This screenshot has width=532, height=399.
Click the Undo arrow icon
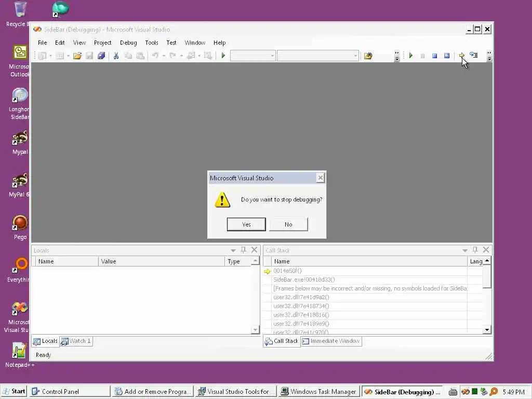[155, 55]
